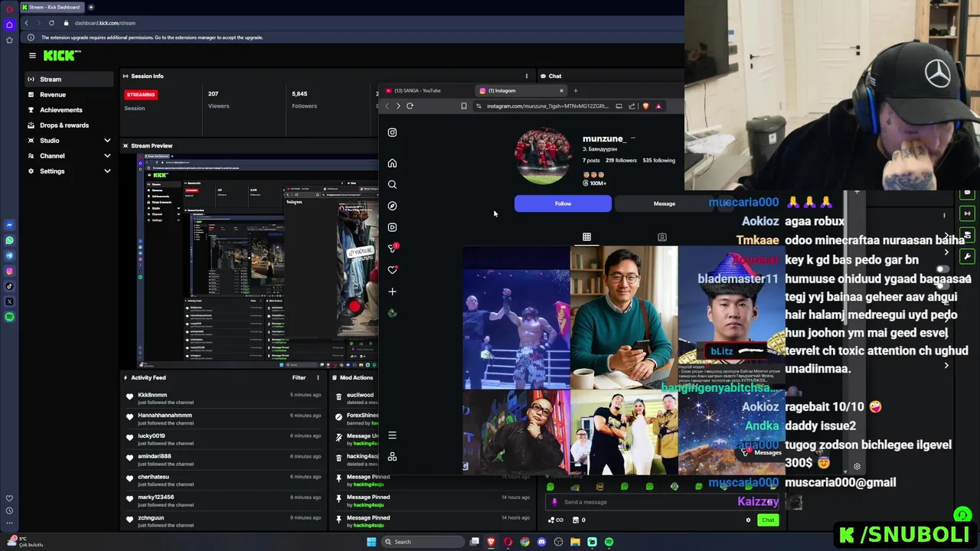This screenshot has width=980, height=551.
Task: Open Instagram in Opera sidebar
Action: (9, 271)
